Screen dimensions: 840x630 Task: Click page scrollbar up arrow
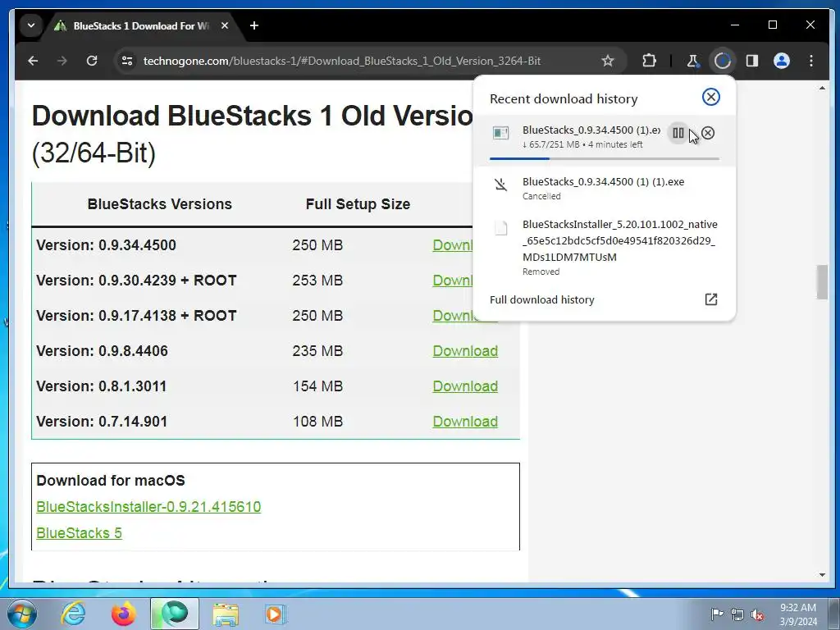822,88
